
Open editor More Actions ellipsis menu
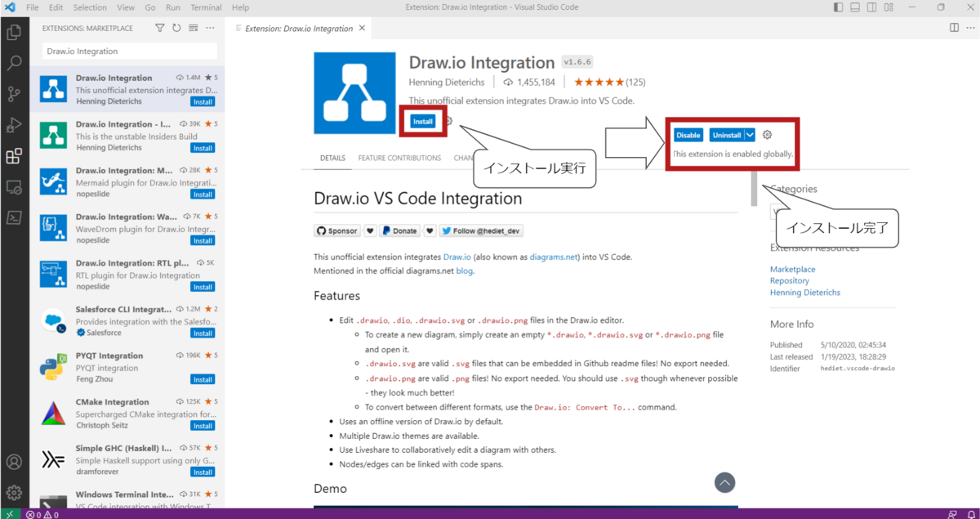click(969, 28)
